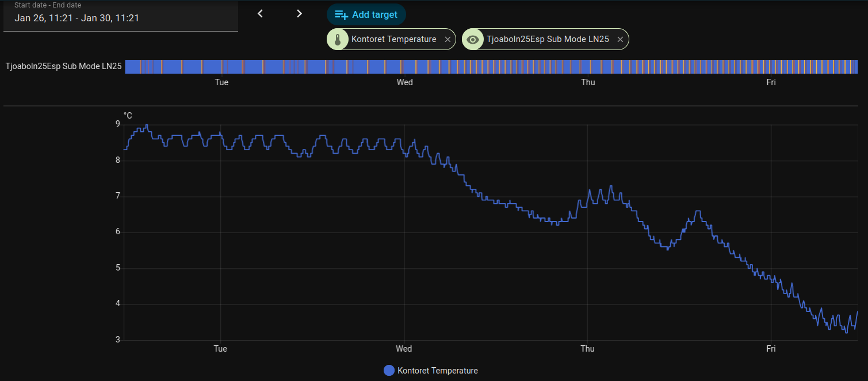Viewport: 868px width, 381px height.
Task: Click the list-plus icon in Add target
Action: [341, 15]
